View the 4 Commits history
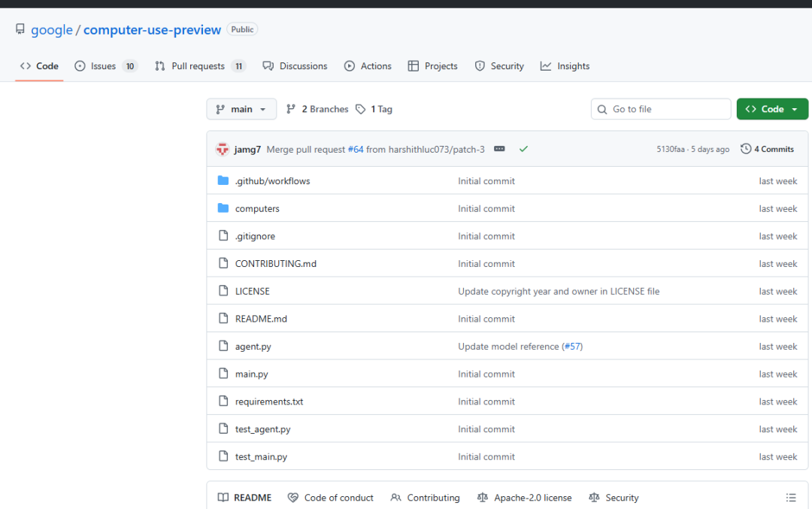The width and height of the screenshot is (812, 509). pyautogui.click(x=767, y=149)
